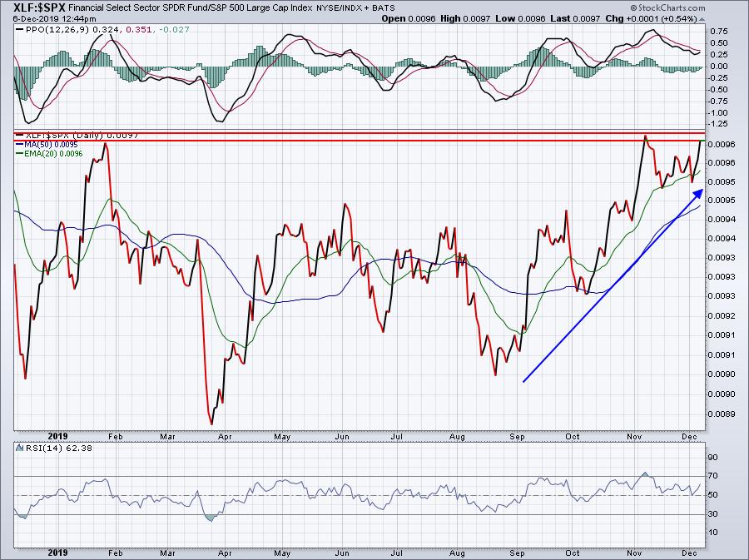The width and height of the screenshot is (749, 560).
Task: Click the StockCharts.com copyright watermark
Action: [667, 7]
